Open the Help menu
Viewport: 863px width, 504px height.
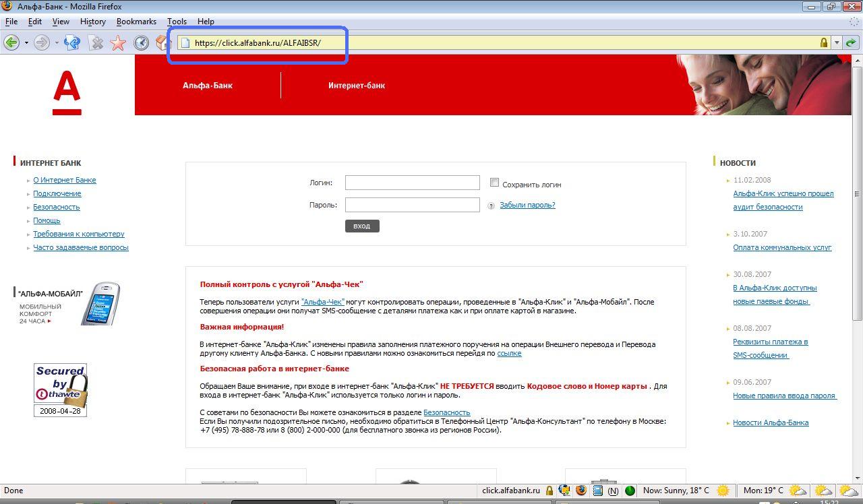[x=206, y=22]
